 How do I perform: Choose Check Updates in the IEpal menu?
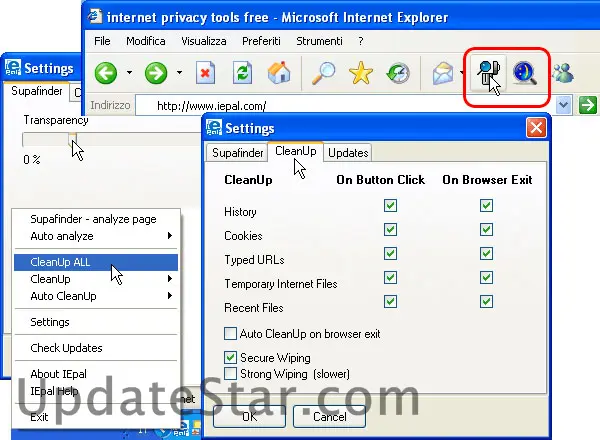[x=96, y=348]
